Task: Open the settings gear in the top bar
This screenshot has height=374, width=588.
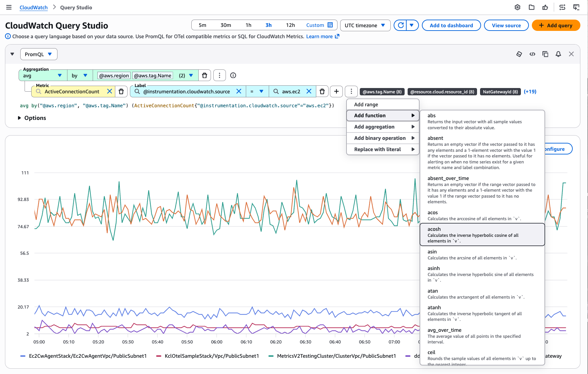Action: click(x=517, y=7)
